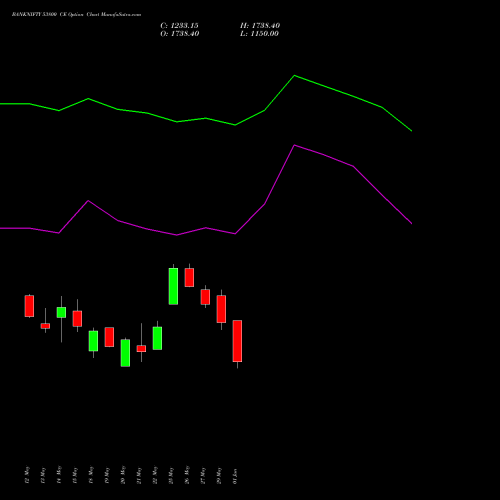The width and height of the screenshot is (500, 500).
Task: Select the small red candlestick for 13 May
Action: click(45, 326)
